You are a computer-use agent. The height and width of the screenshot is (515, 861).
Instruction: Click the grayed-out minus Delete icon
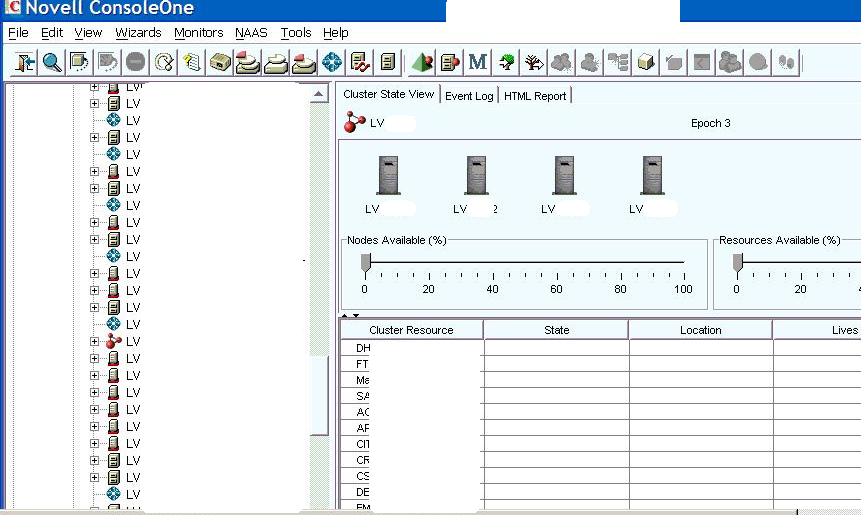136,62
